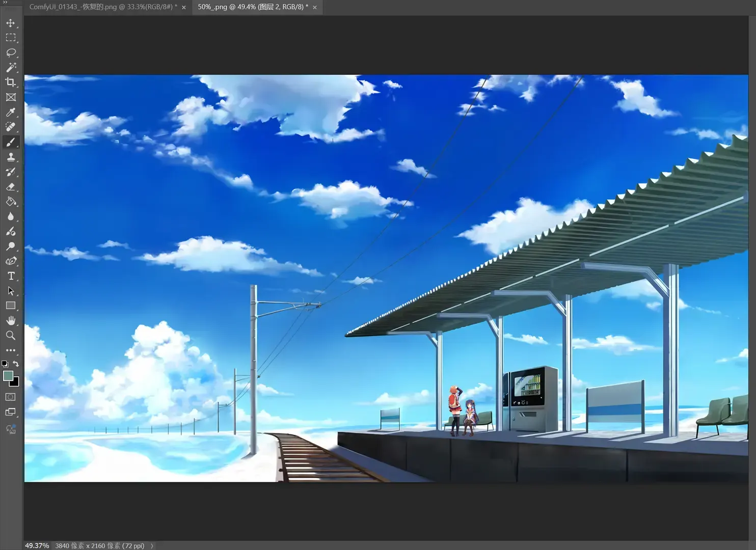The image size is (756, 550).
Task: Select the Dodge tool
Action: pos(11,246)
